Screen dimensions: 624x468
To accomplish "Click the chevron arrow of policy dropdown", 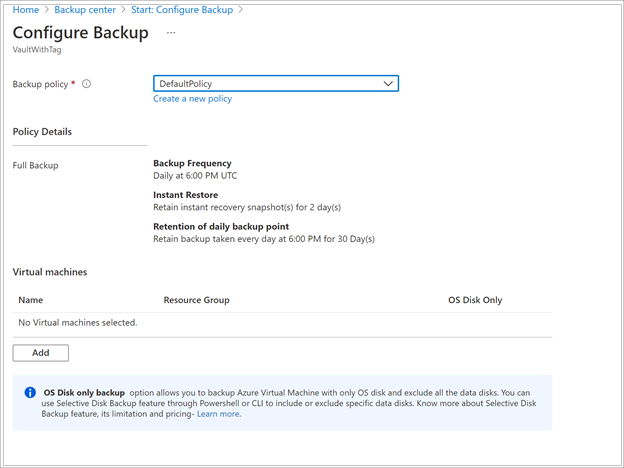I will [388, 84].
